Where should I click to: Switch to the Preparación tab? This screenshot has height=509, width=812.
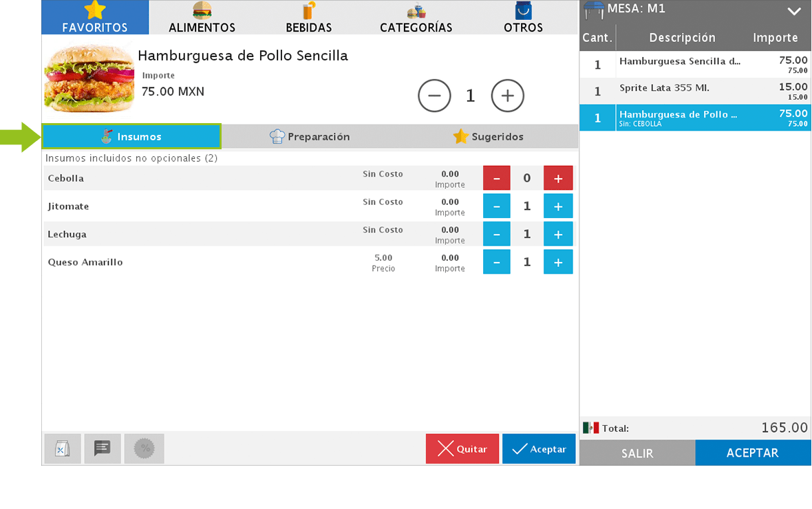310,137
